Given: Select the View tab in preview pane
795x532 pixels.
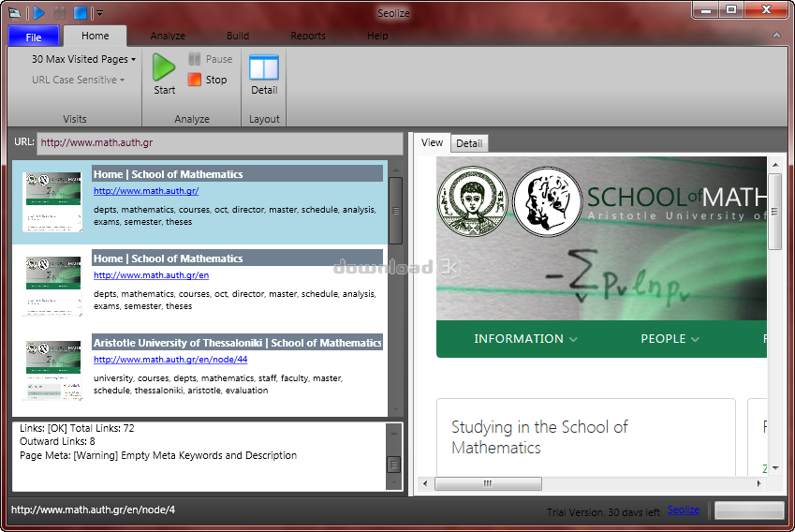Looking at the screenshot, I should click(432, 142).
